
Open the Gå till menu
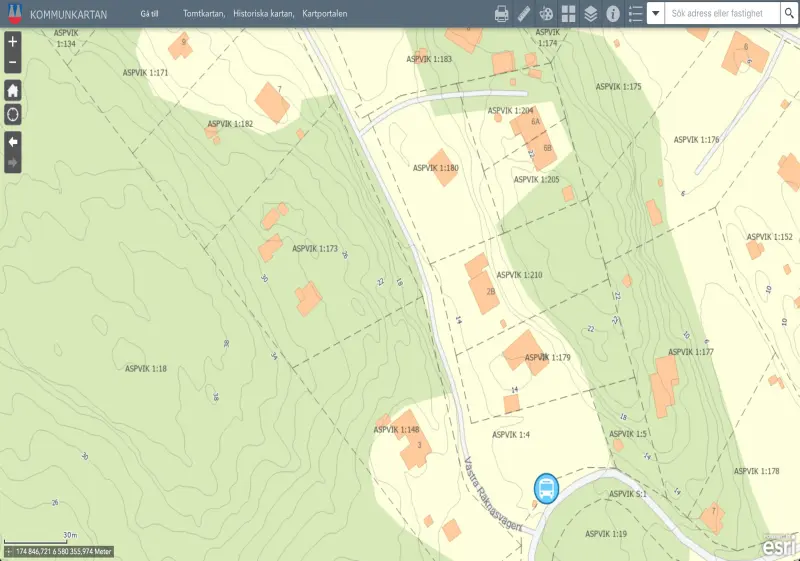149,14
